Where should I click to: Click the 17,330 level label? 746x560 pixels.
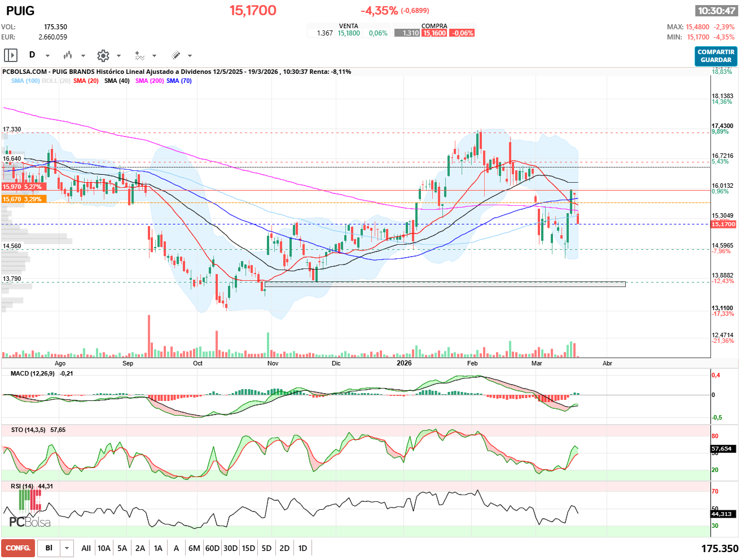(12, 129)
